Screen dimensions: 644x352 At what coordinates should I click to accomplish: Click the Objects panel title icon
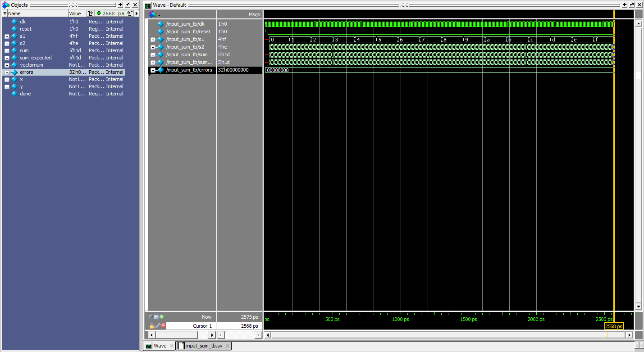point(6,5)
